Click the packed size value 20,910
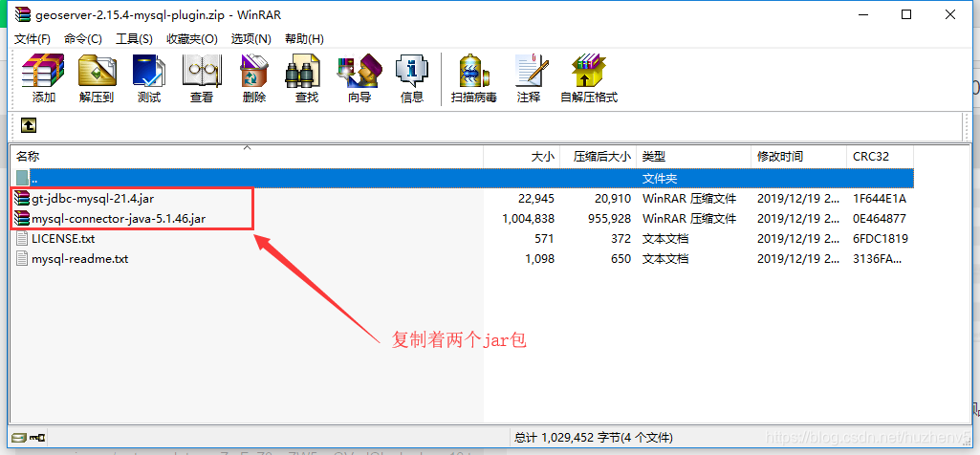The height and width of the screenshot is (455, 980). [x=612, y=200]
